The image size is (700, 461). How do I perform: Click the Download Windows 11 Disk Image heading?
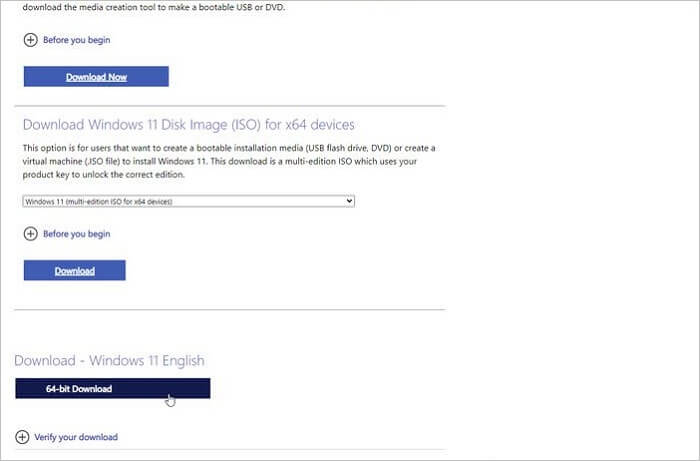click(188, 125)
